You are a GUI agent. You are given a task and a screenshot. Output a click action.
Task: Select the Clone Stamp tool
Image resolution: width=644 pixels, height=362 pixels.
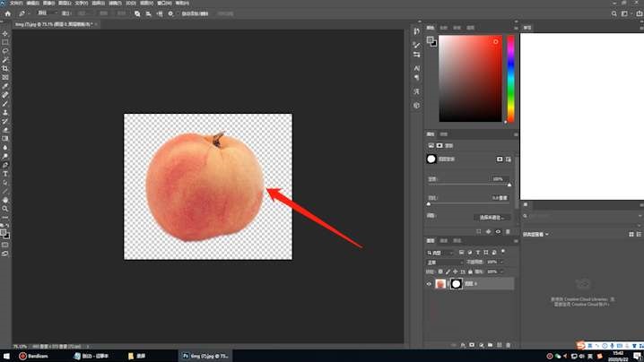tap(5, 113)
